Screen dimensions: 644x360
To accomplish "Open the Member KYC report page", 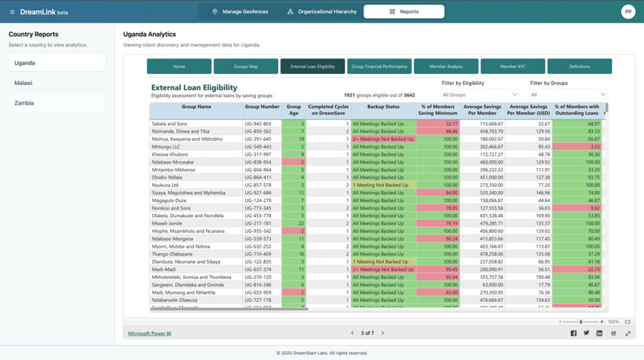I will [513, 66].
